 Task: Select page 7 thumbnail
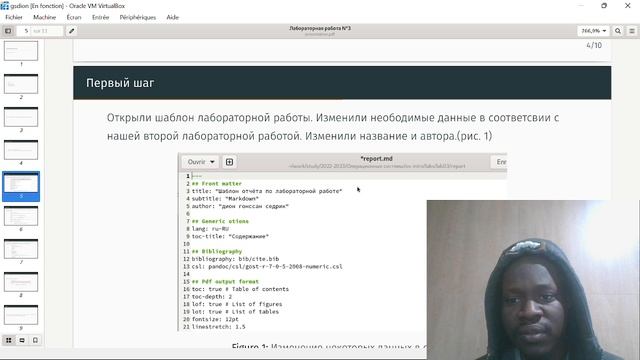coord(21,249)
